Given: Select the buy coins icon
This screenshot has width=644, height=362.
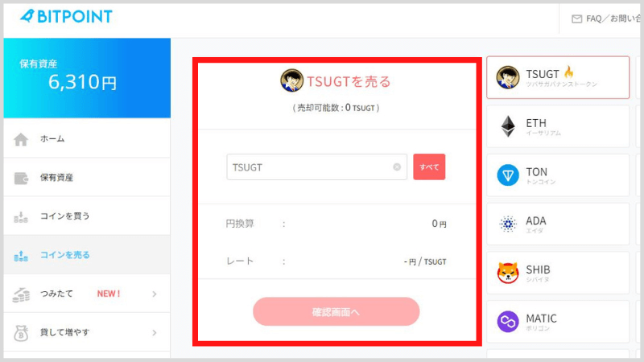Looking at the screenshot, I should (21, 217).
